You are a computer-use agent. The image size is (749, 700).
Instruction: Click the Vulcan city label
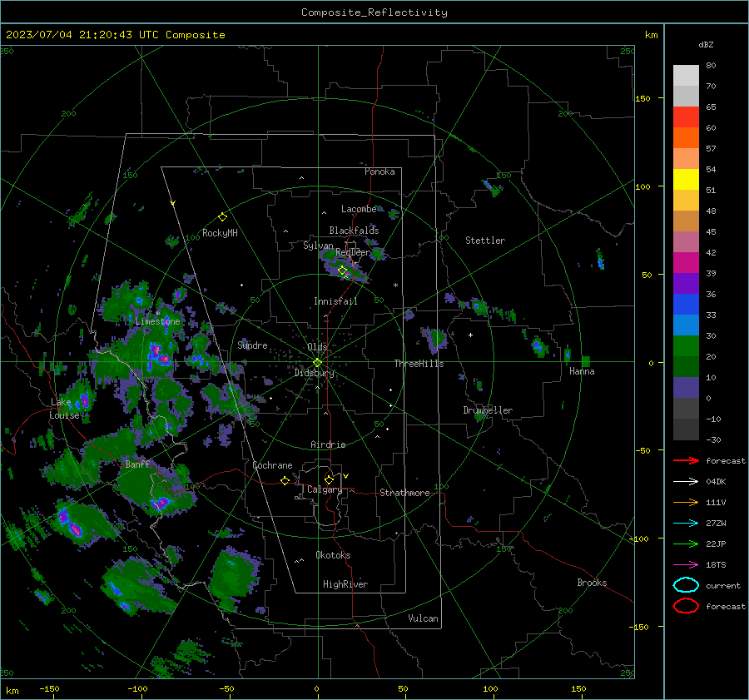click(x=423, y=618)
